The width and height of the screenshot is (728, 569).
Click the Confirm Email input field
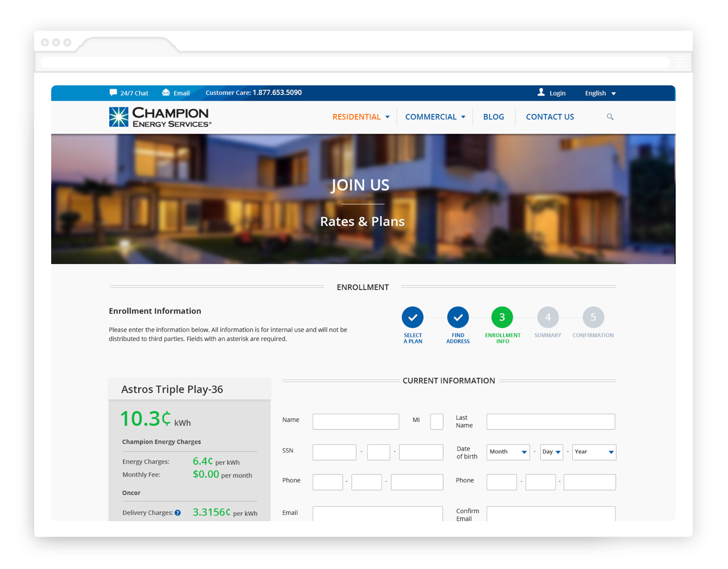coord(551,513)
